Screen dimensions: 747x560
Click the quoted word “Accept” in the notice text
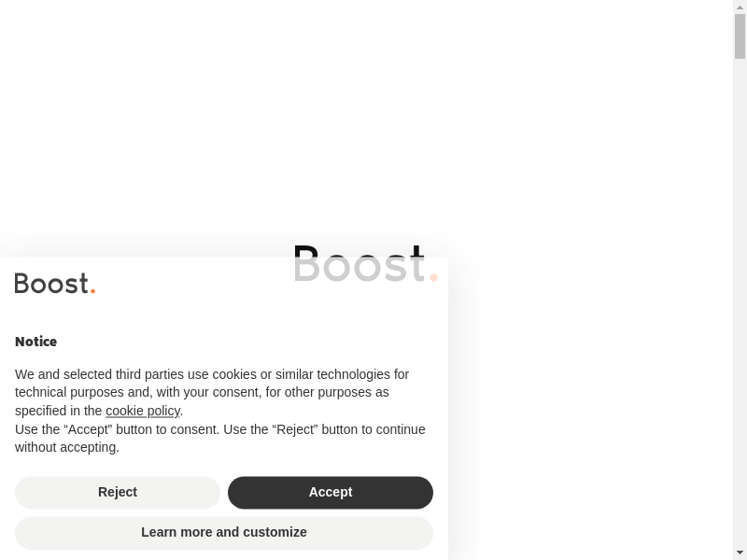point(88,429)
